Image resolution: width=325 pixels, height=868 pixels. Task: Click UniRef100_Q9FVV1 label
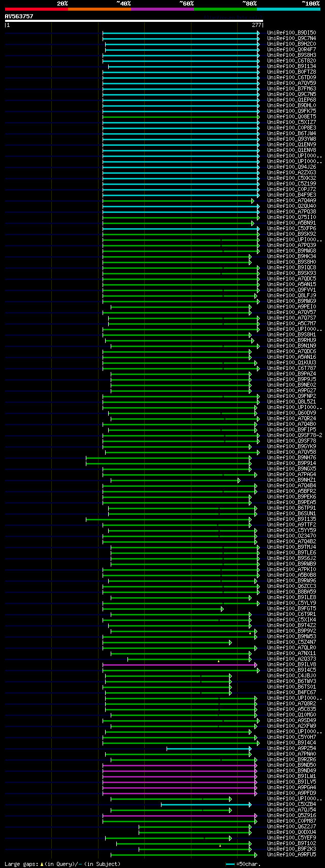click(291, 290)
